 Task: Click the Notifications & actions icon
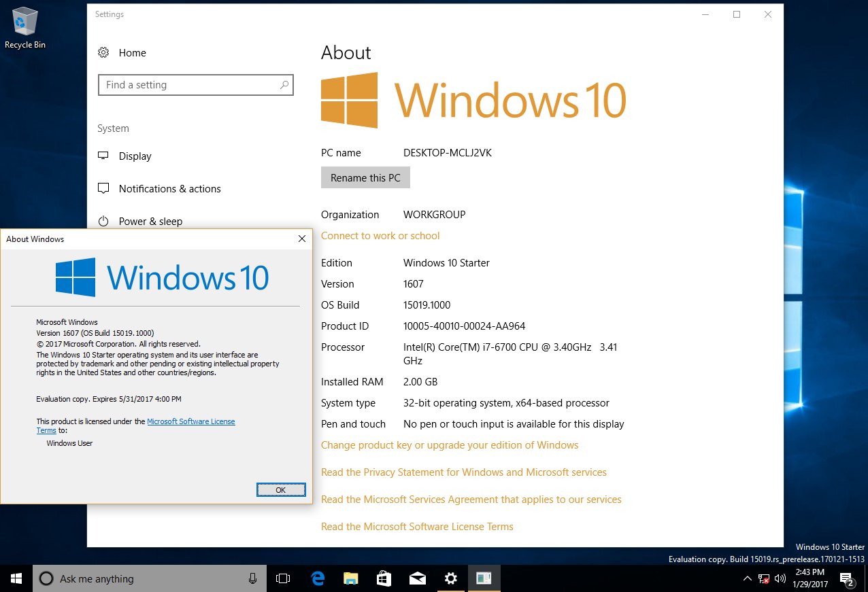pos(103,188)
